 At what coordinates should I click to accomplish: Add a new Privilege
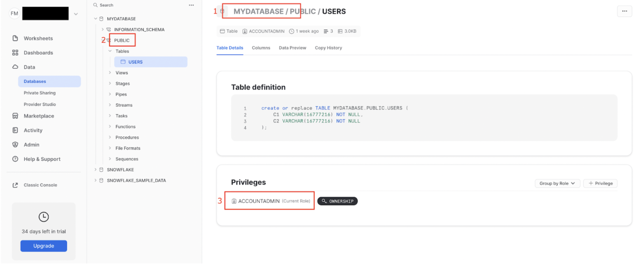click(600, 184)
